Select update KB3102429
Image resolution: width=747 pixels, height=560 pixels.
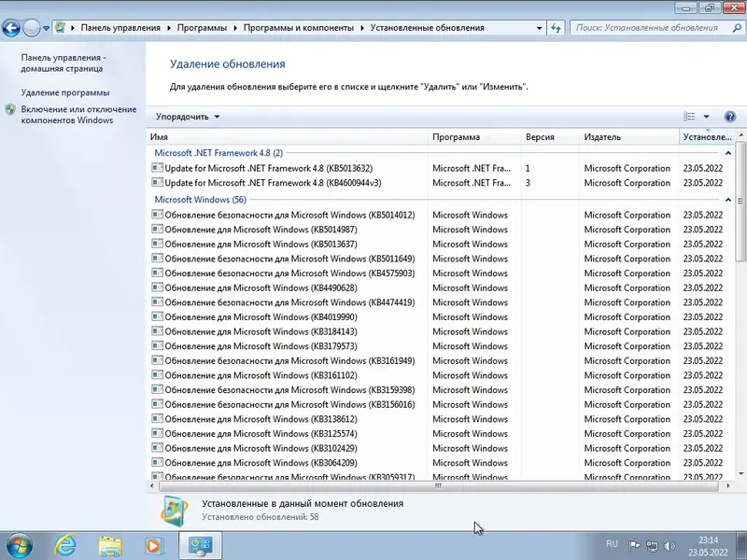[261, 448]
